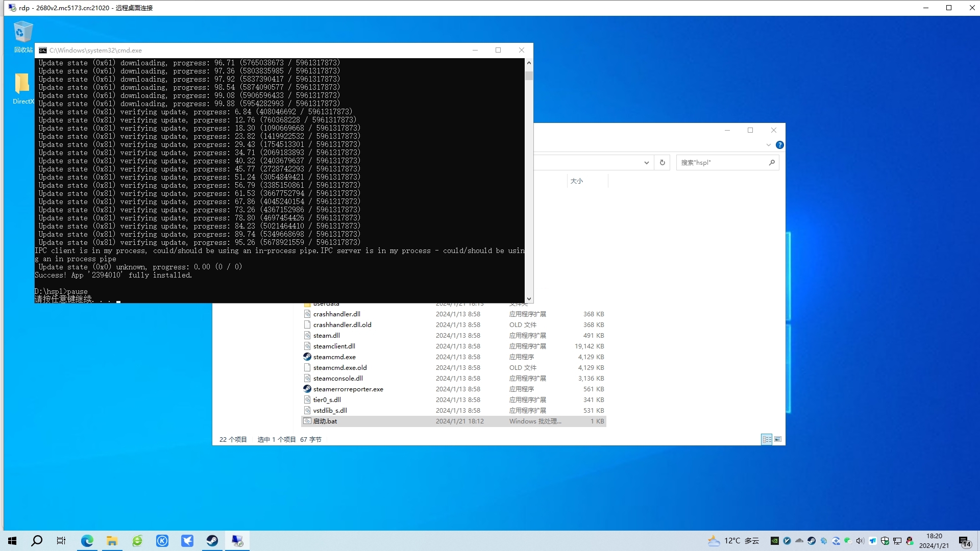
Task: Click the rdp title bar icon
Action: [x=12, y=8]
